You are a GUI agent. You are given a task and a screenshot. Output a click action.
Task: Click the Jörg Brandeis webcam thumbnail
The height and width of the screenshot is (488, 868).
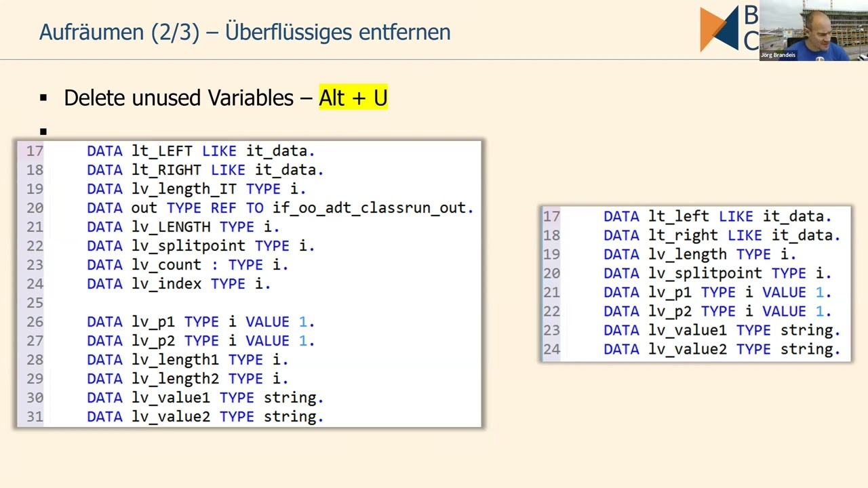click(x=814, y=30)
